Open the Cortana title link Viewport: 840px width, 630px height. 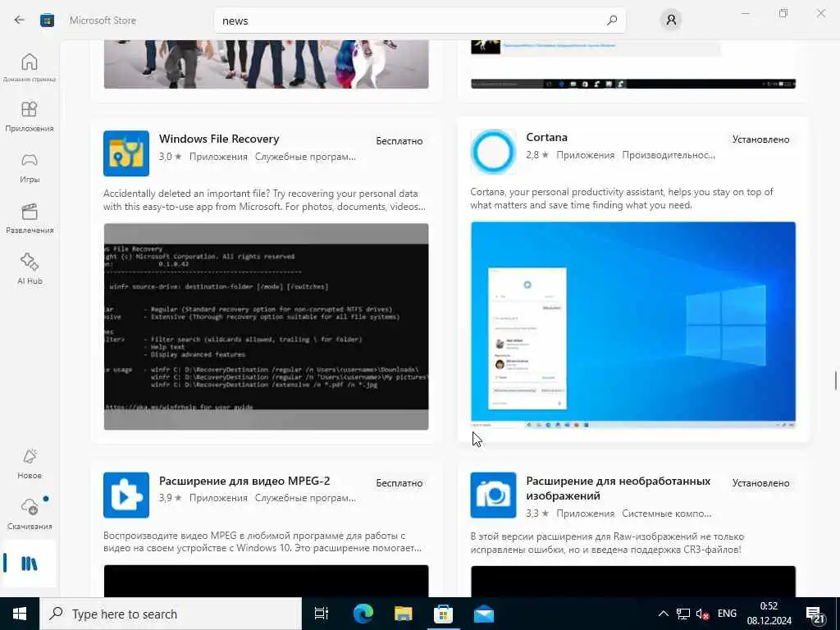tap(546, 137)
